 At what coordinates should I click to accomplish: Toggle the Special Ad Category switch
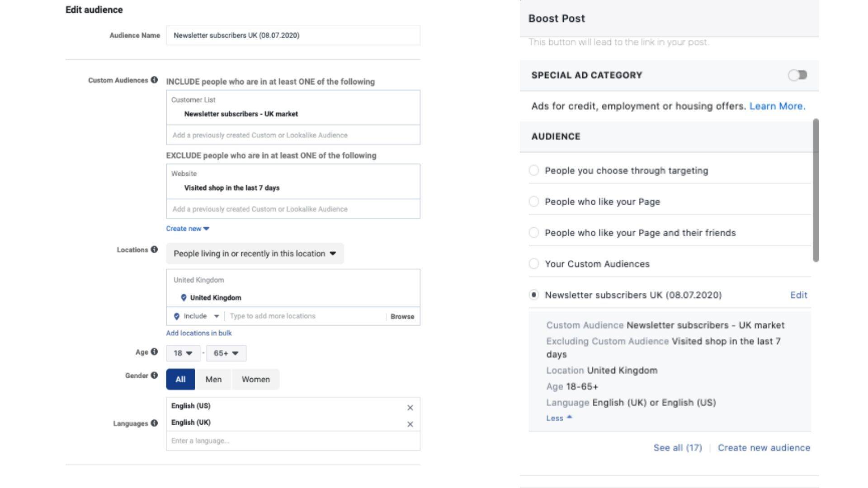coord(797,75)
